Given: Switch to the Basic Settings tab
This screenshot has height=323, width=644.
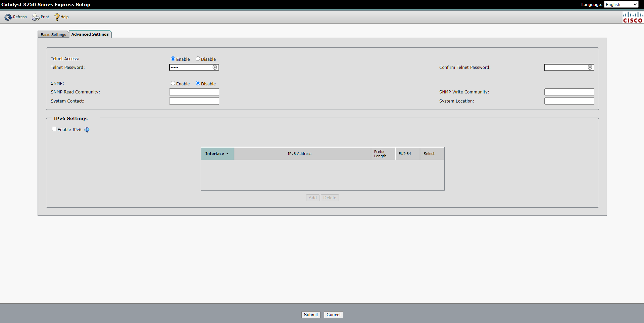Looking at the screenshot, I should click(x=53, y=35).
